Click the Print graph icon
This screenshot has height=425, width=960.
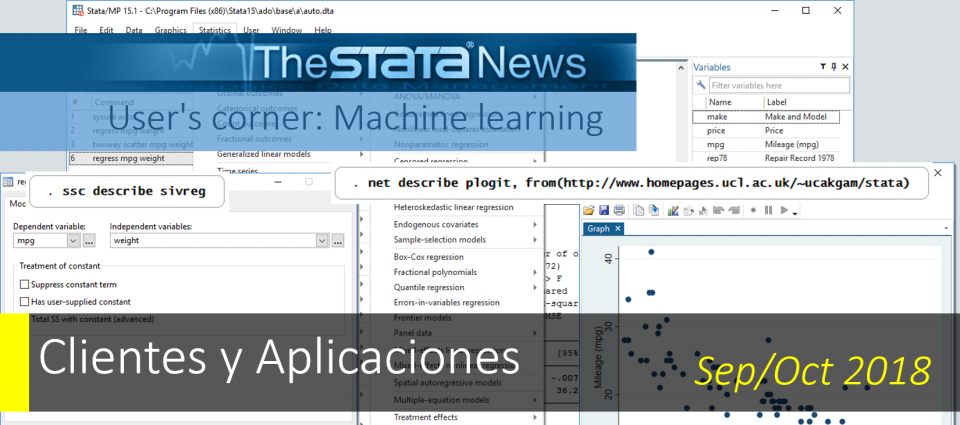[619, 210]
